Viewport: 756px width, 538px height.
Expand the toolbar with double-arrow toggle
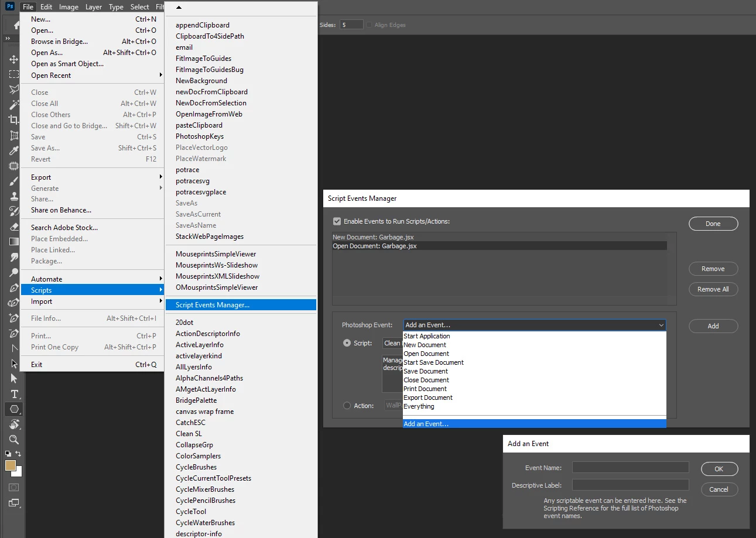[x=8, y=39]
